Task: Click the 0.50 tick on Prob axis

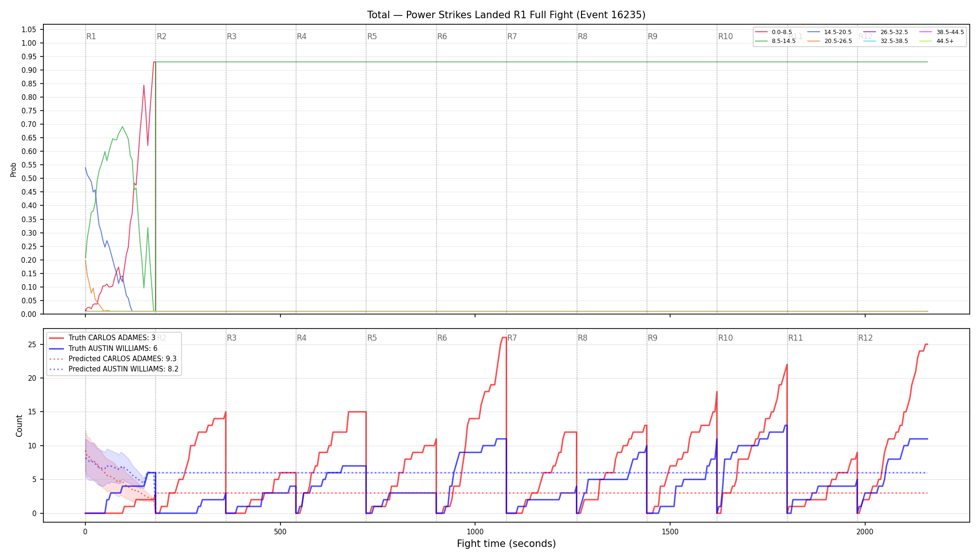Action: (28, 178)
